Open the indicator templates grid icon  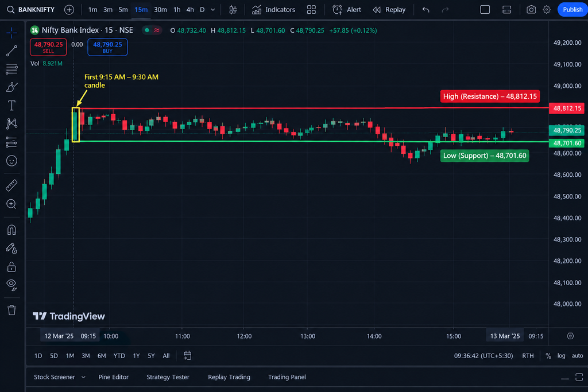pos(311,10)
